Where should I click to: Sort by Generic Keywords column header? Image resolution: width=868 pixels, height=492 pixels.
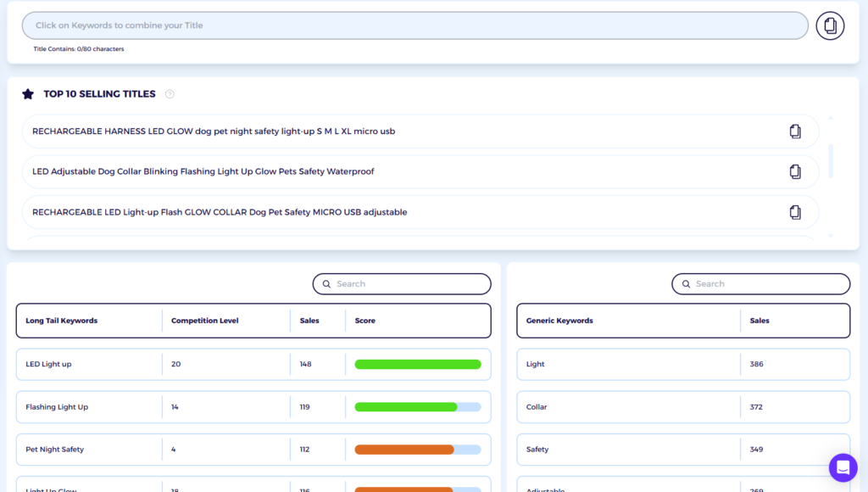(559, 321)
